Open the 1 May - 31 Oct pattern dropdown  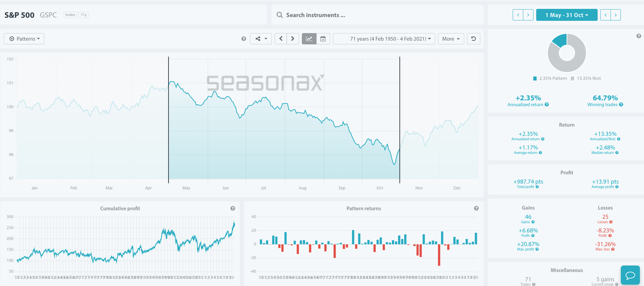coord(567,15)
